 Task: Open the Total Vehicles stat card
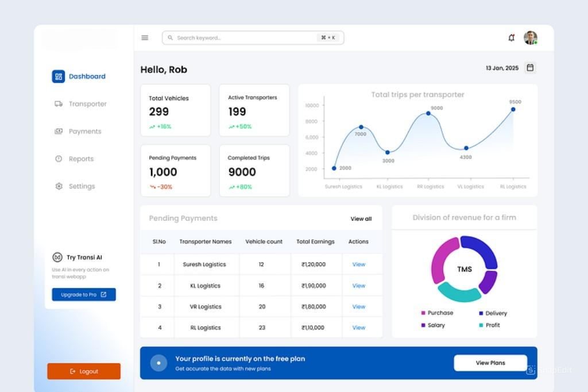pos(176,110)
